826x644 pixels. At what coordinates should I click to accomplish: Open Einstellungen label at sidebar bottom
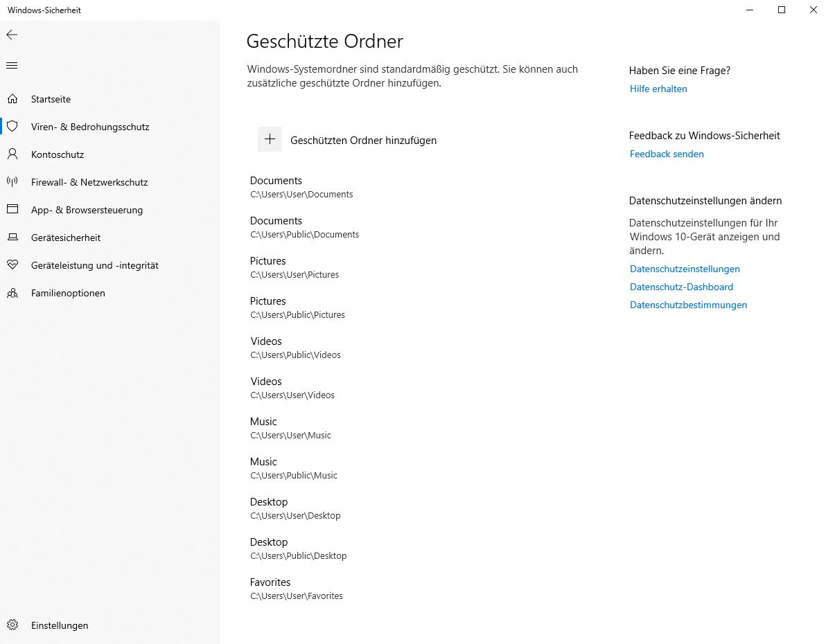tap(60, 625)
